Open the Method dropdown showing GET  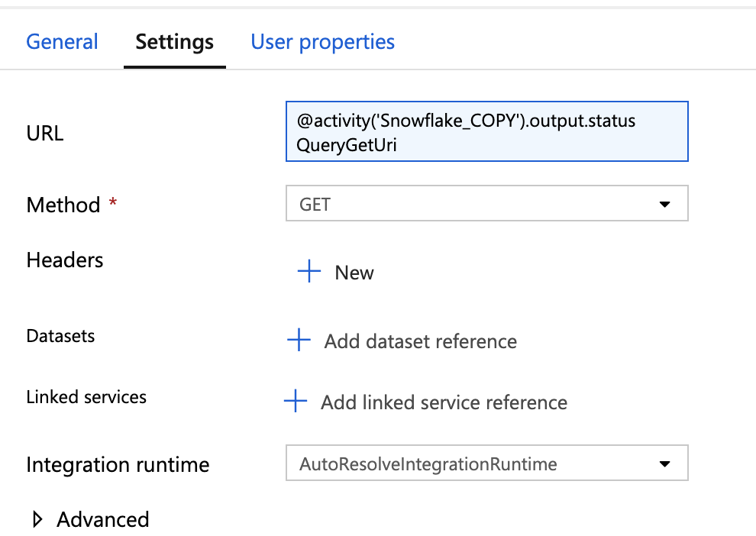pyautogui.click(x=473, y=205)
